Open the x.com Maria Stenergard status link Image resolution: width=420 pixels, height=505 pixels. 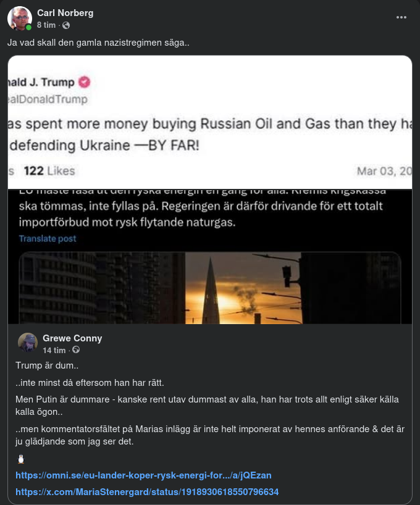pos(148,492)
